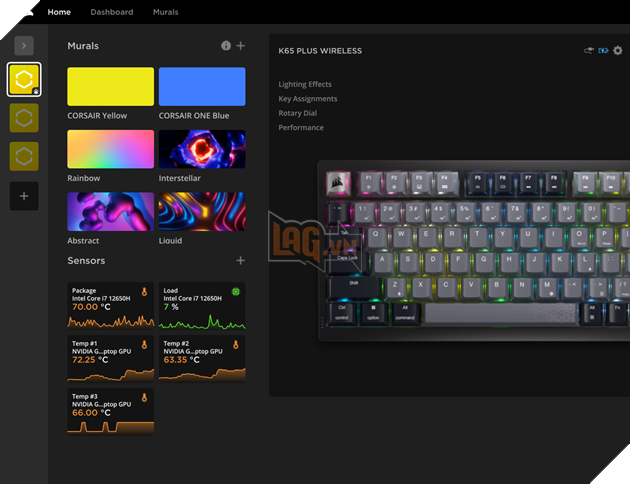Open the Temp #3 GPU sensor card
This screenshot has height=484, width=630.
110,412
